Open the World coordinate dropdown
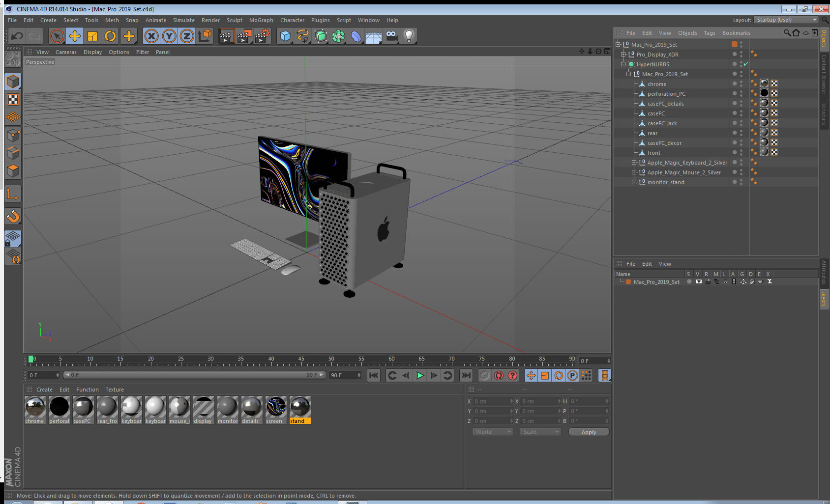The width and height of the screenshot is (830, 504). pyautogui.click(x=493, y=432)
